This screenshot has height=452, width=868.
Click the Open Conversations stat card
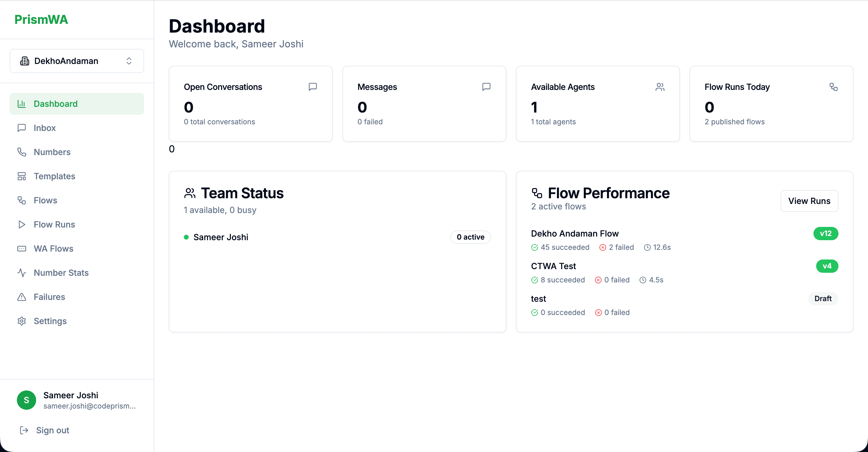250,103
